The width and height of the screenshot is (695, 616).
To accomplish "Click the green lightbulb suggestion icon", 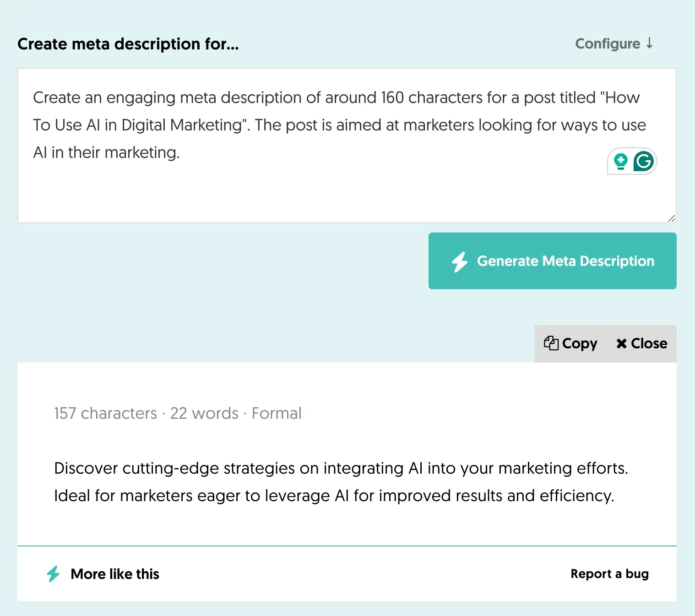I will [621, 162].
